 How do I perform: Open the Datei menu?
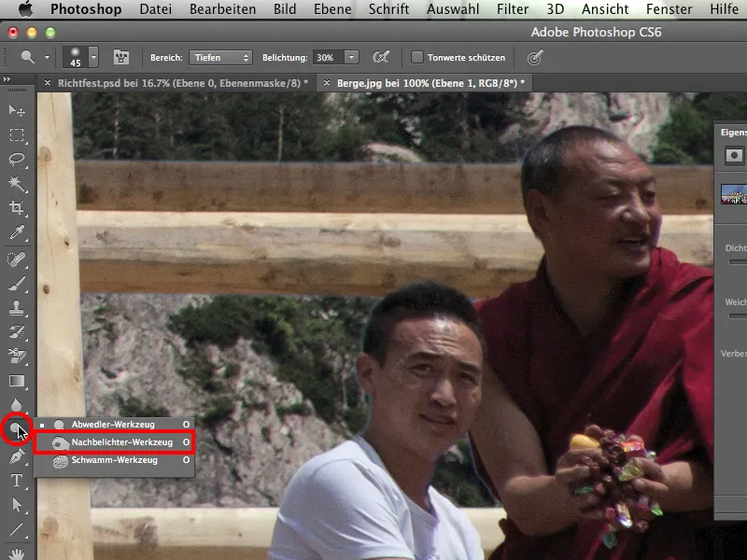156,9
